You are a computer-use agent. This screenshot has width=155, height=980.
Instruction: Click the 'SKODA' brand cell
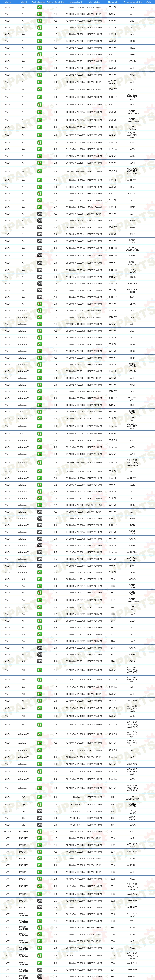pos(8,831)
